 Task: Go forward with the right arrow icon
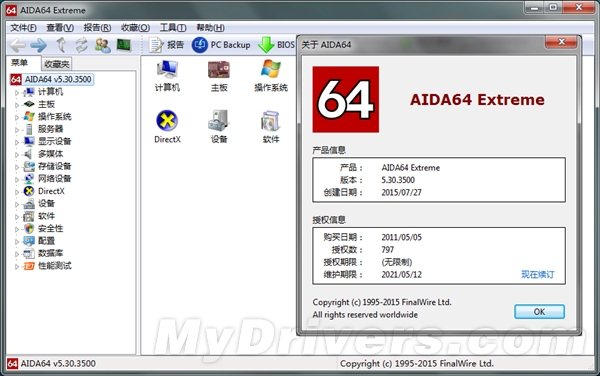pos(39,45)
